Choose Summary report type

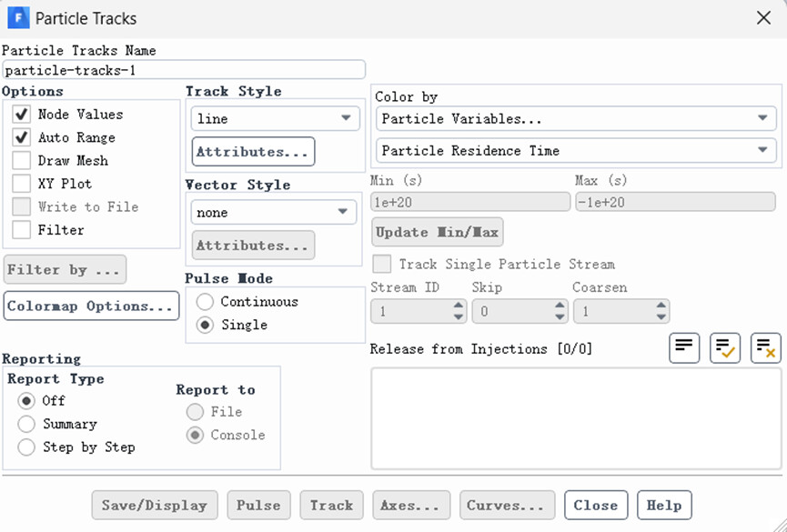point(26,424)
